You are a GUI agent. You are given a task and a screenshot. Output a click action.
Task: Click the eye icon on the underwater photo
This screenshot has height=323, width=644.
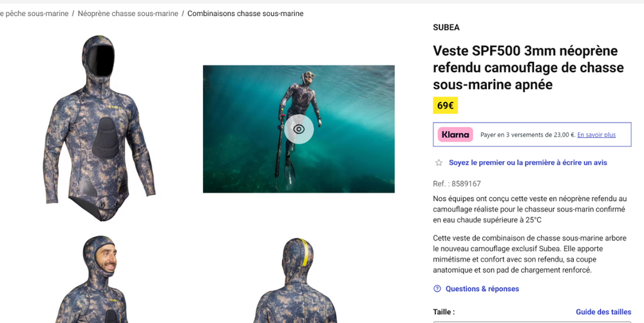coord(299,129)
